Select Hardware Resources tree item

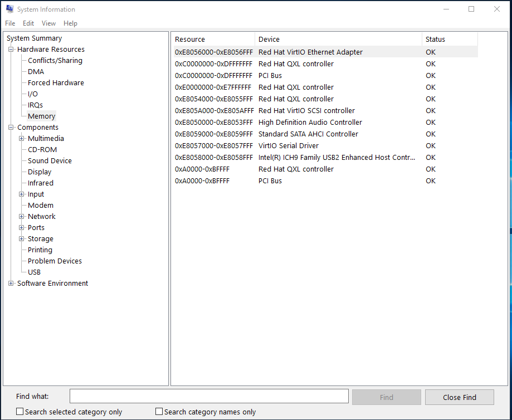coord(51,50)
